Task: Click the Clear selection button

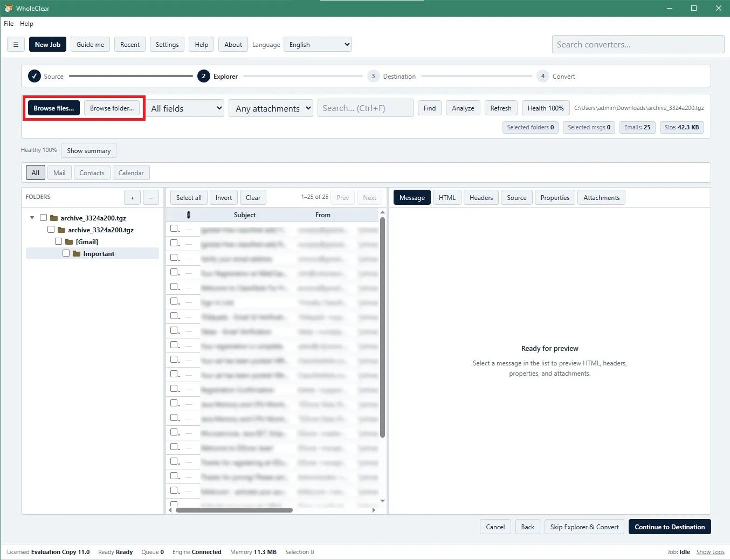Action: (x=253, y=198)
